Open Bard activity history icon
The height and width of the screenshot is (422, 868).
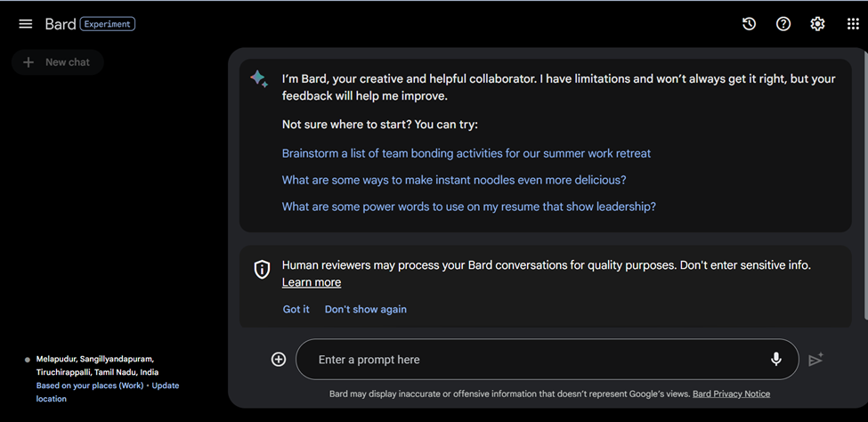coord(749,24)
